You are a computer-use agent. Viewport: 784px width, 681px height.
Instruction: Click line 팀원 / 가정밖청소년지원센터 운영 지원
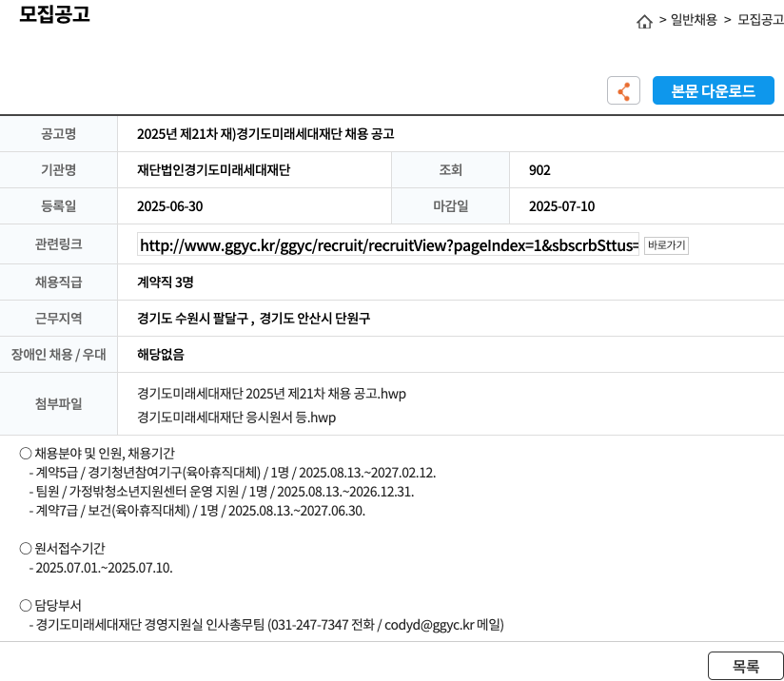tap(222, 492)
